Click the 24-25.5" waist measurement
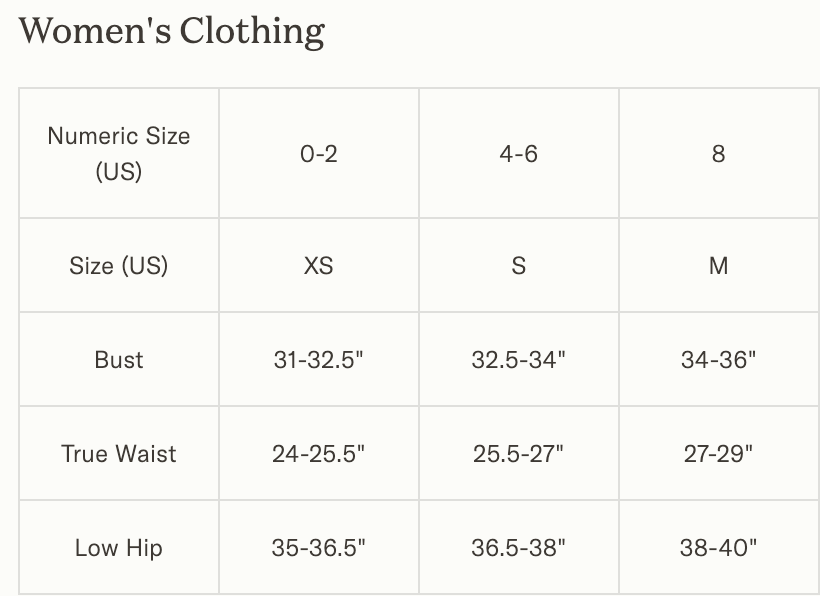 click(x=319, y=454)
